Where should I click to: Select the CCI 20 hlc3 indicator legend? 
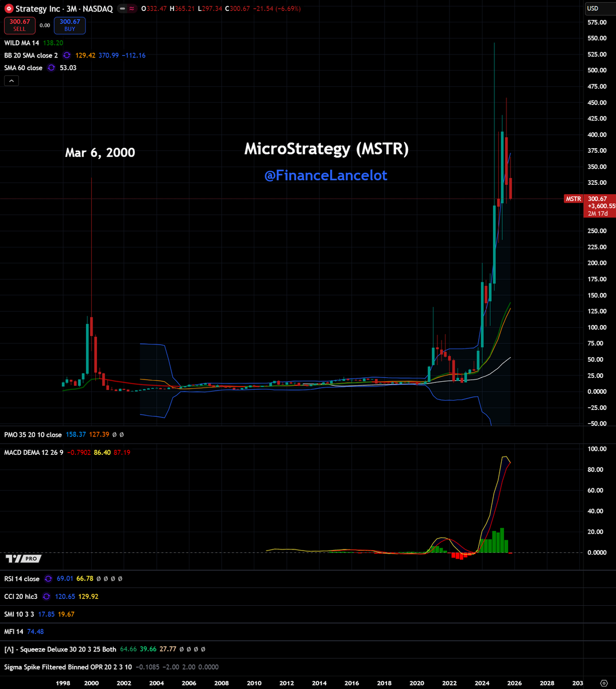click(x=21, y=597)
